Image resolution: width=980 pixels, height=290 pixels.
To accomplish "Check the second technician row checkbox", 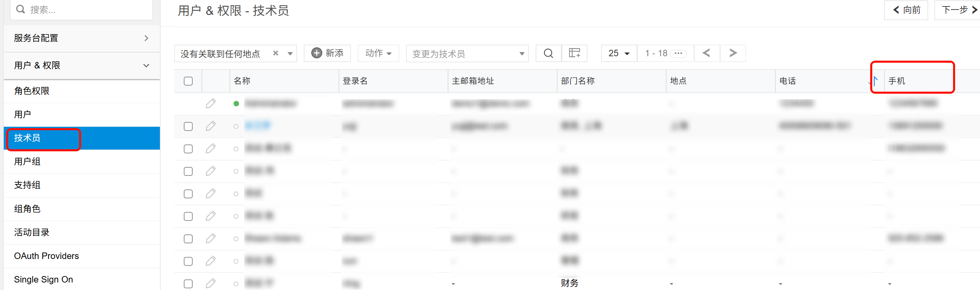I will (188, 126).
